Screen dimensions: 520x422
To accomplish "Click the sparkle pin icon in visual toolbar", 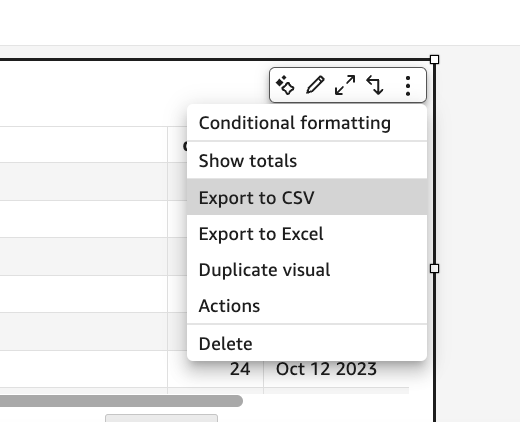I will (285, 85).
